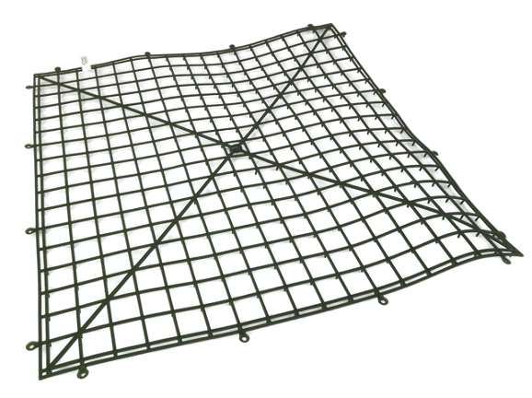
Task: Click the right edge peg midway down the side
Action: (x=434, y=153)
